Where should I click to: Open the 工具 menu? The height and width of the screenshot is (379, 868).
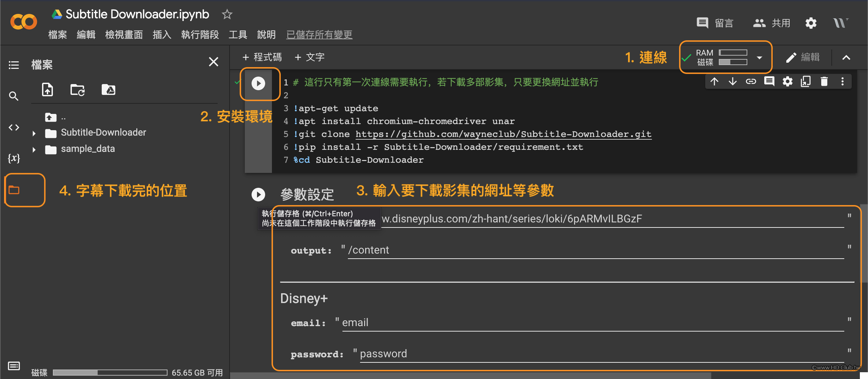(x=238, y=35)
